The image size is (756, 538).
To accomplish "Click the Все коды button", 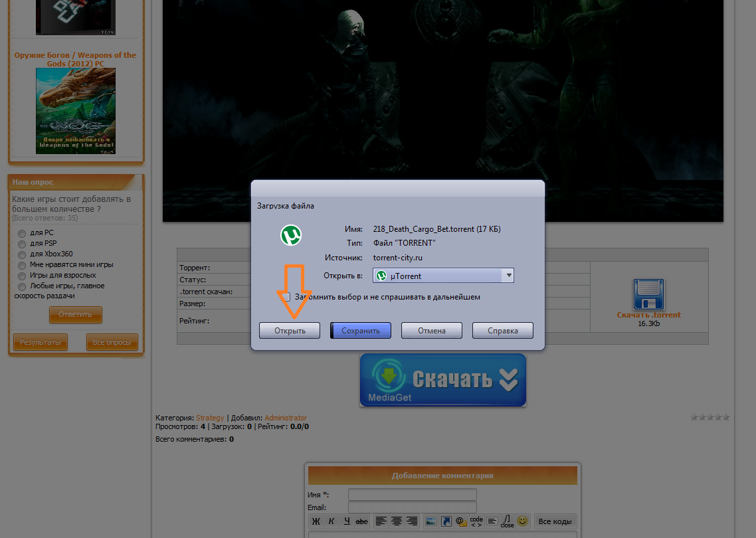I will click(x=555, y=521).
